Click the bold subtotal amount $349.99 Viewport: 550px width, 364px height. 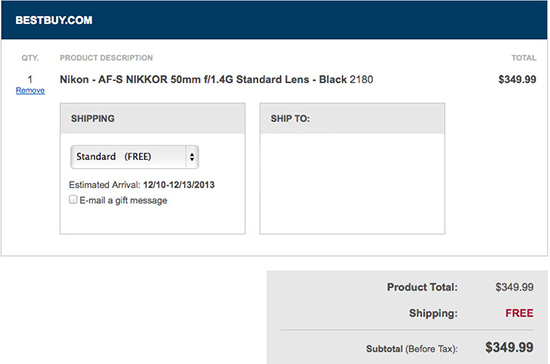[509, 348]
